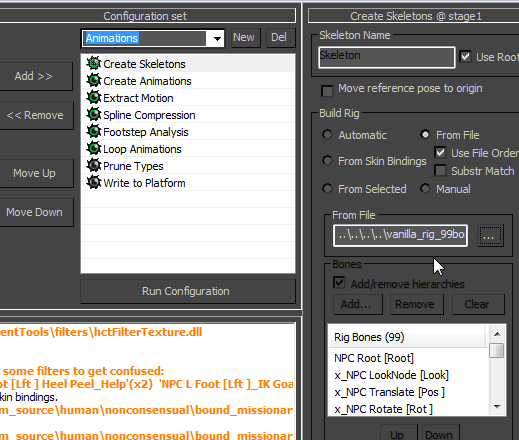Click the Footstep Analysis gear icon
The height and width of the screenshot is (440, 519).
[94, 131]
